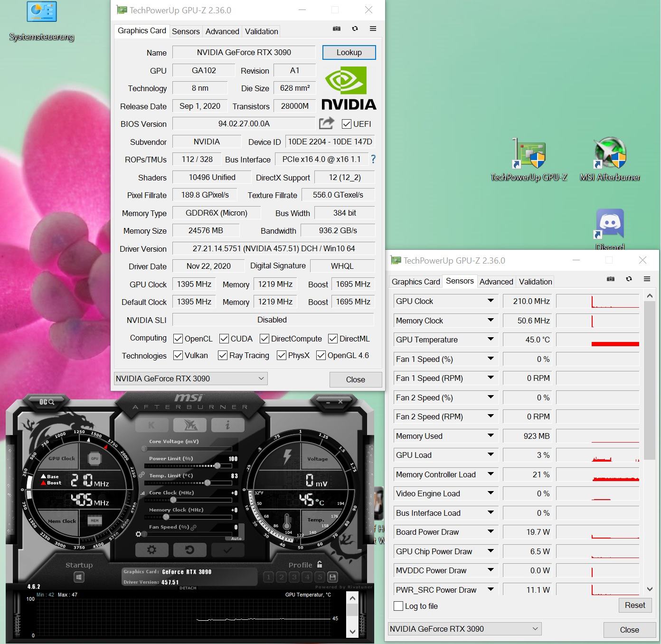Switch to Advanced tab in Graphics Card window
Image resolution: width=661 pixels, height=644 pixels.
tap(222, 31)
